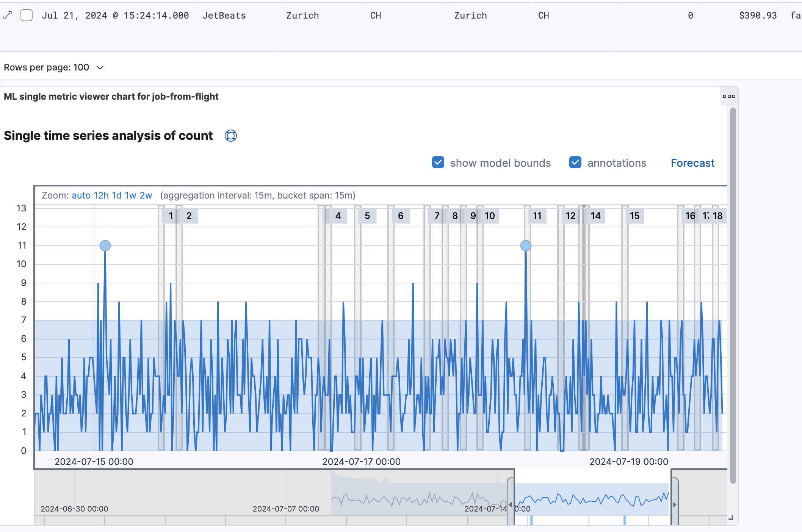This screenshot has height=532, width=802.
Task: Select annotation marker 11
Action: click(537, 216)
